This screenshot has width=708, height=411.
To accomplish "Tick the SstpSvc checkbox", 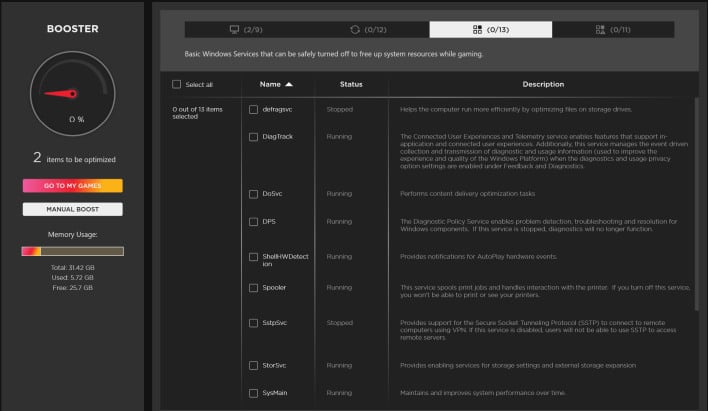I will point(253,323).
